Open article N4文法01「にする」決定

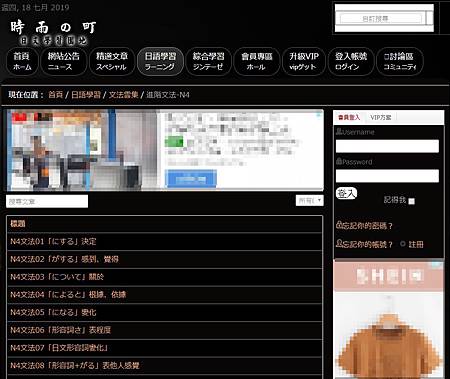[x=53, y=241]
